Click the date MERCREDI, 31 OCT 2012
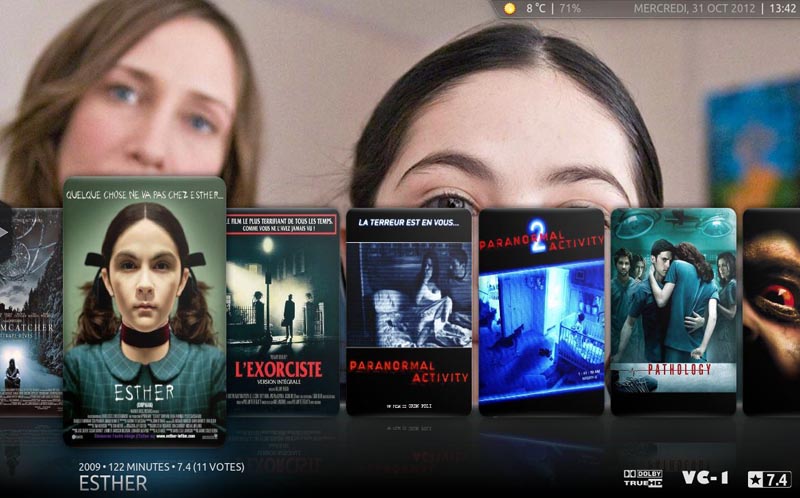This screenshot has width=800, height=498. point(694,9)
